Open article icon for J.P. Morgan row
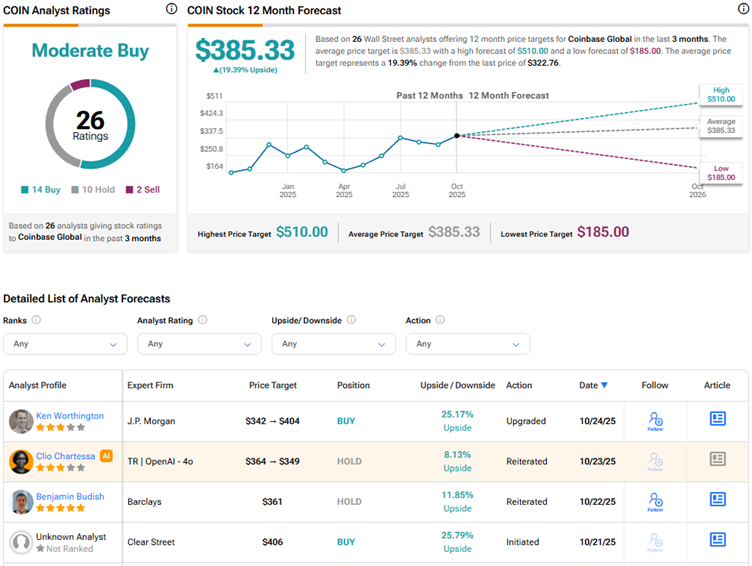This screenshot has height=566, width=752. pos(717,419)
